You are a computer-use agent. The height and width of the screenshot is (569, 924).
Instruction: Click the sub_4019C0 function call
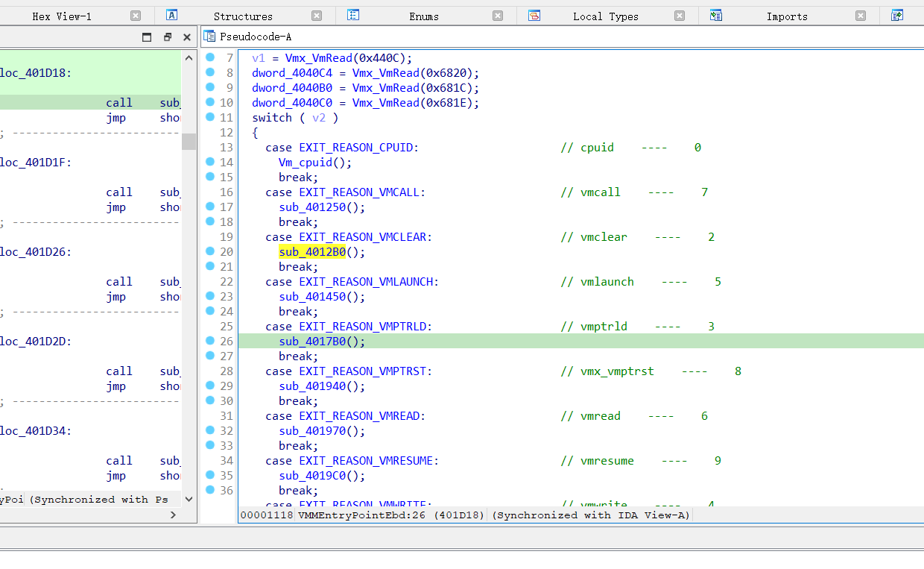coord(312,476)
